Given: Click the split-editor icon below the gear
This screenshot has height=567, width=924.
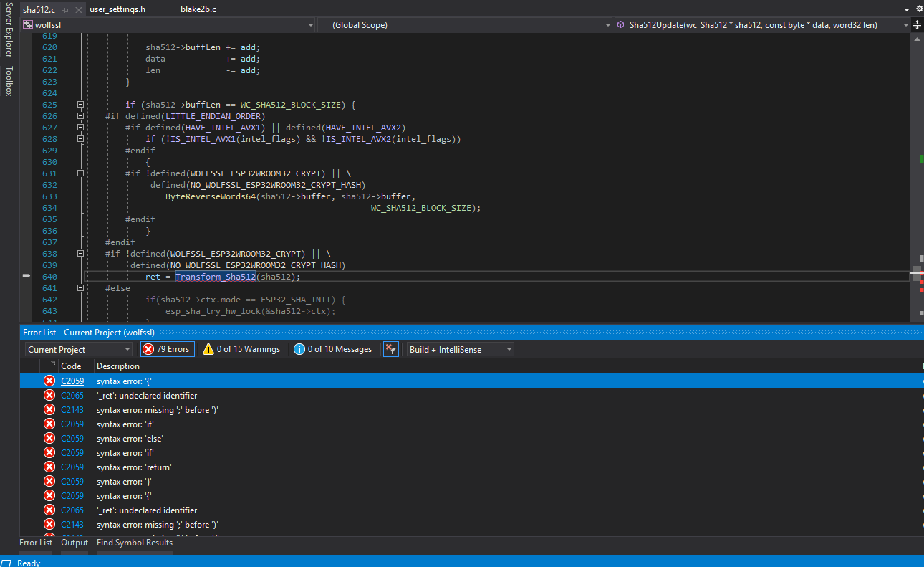Looking at the screenshot, I should point(918,25).
